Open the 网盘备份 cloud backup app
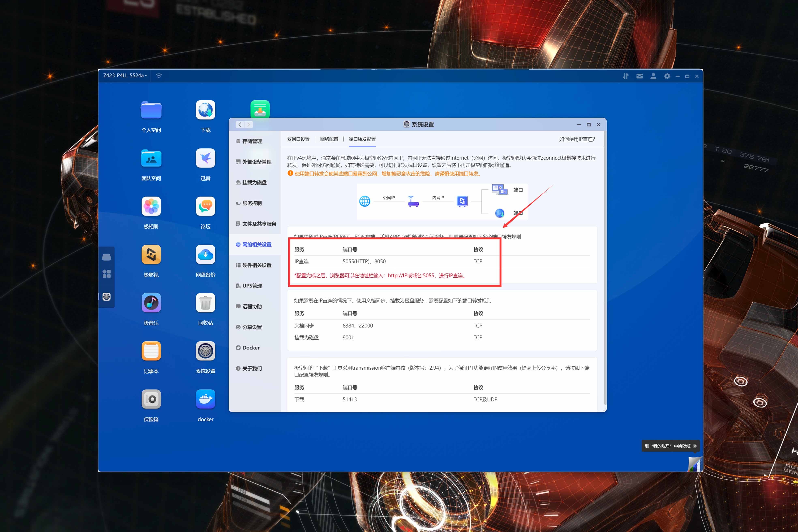The width and height of the screenshot is (798, 532). point(205,254)
